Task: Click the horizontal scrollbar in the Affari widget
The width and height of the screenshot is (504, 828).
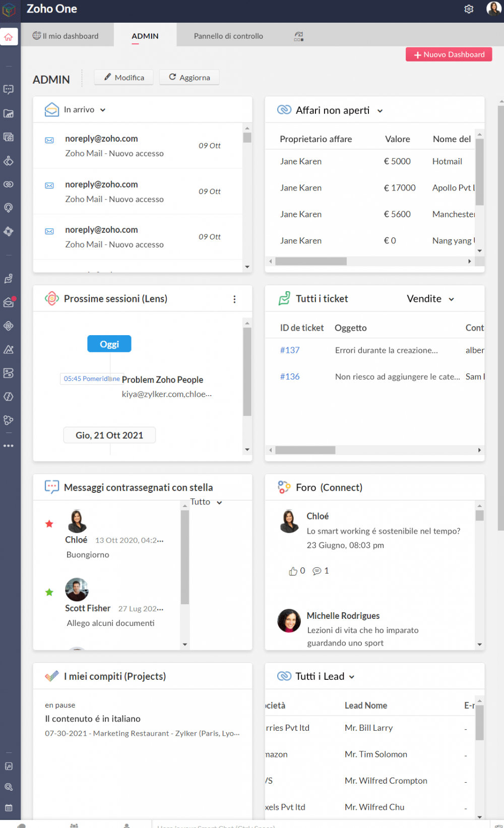Action: 311,261
